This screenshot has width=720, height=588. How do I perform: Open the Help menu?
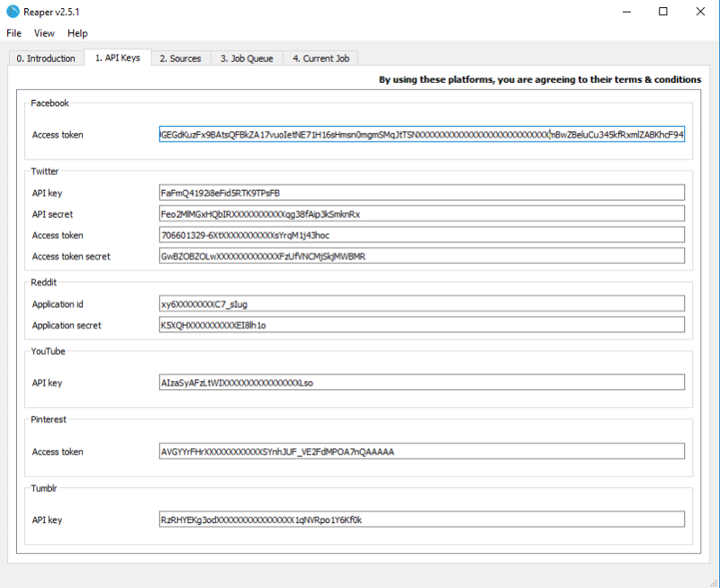pos(77,33)
